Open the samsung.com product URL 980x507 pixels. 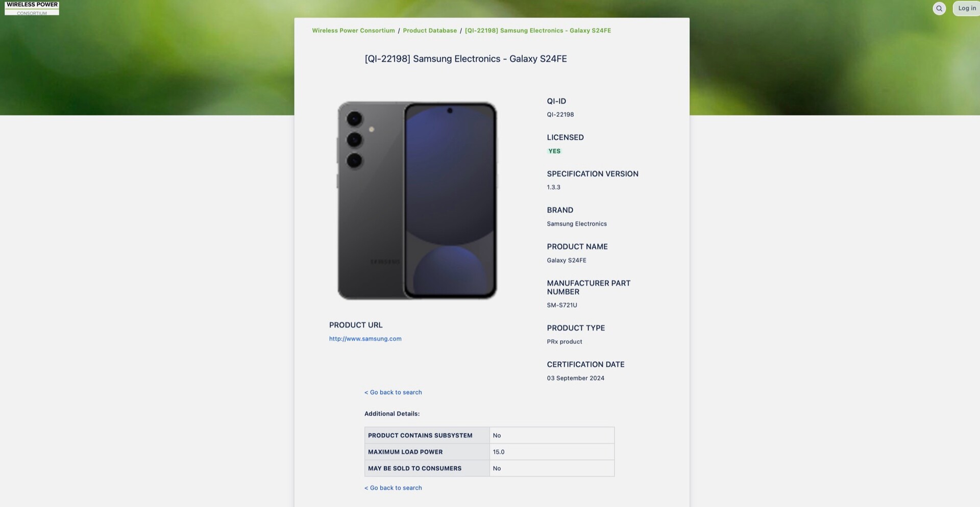coord(365,339)
